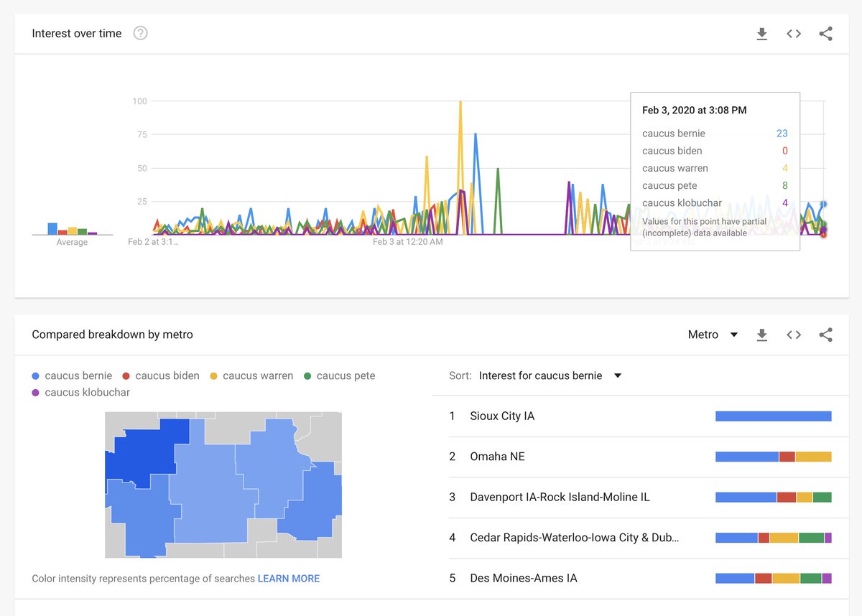Click the Davenport stacked interest bar
This screenshot has height=616, width=862.
pos(774,497)
